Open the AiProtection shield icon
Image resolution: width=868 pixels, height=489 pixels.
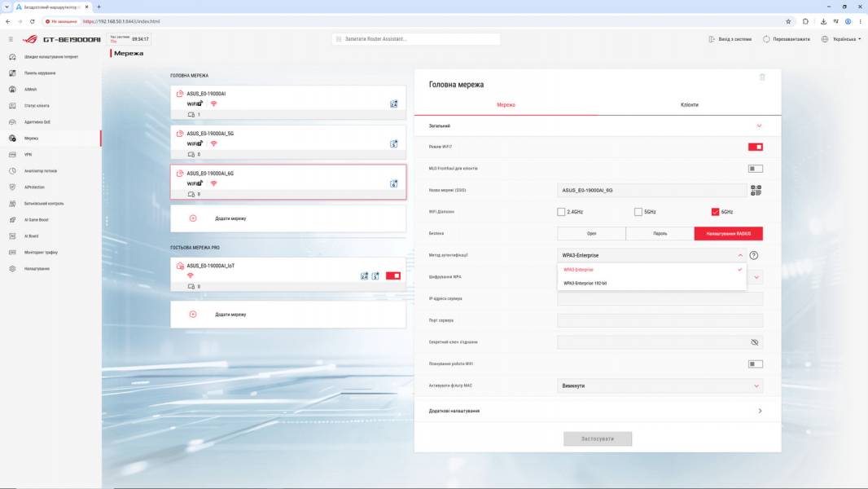[12, 187]
